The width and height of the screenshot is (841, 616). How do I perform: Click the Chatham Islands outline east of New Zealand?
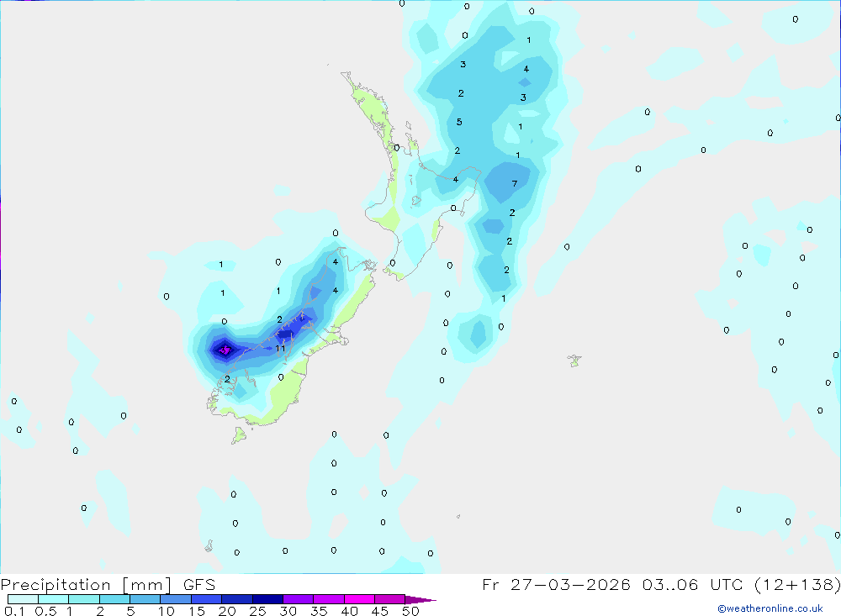click(574, 361)
